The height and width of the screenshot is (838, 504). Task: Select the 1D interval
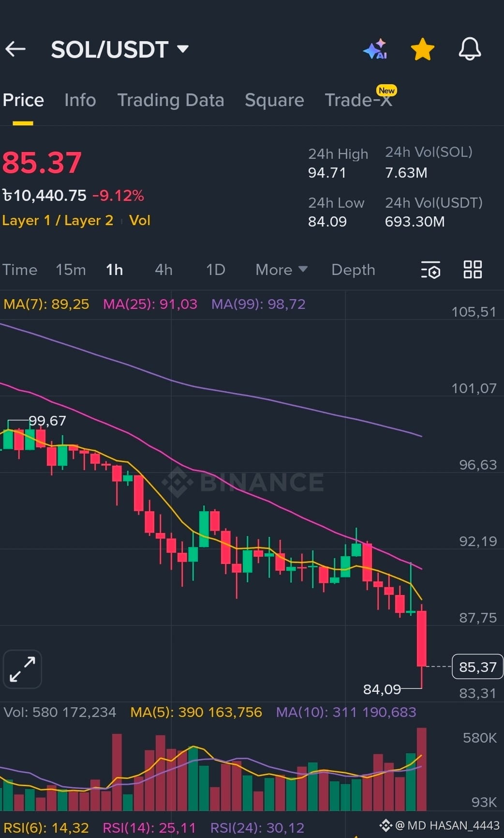[216, 270]
